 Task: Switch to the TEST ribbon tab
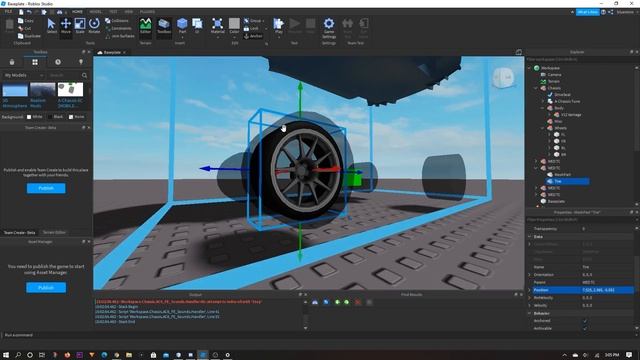tap(113, 12)
